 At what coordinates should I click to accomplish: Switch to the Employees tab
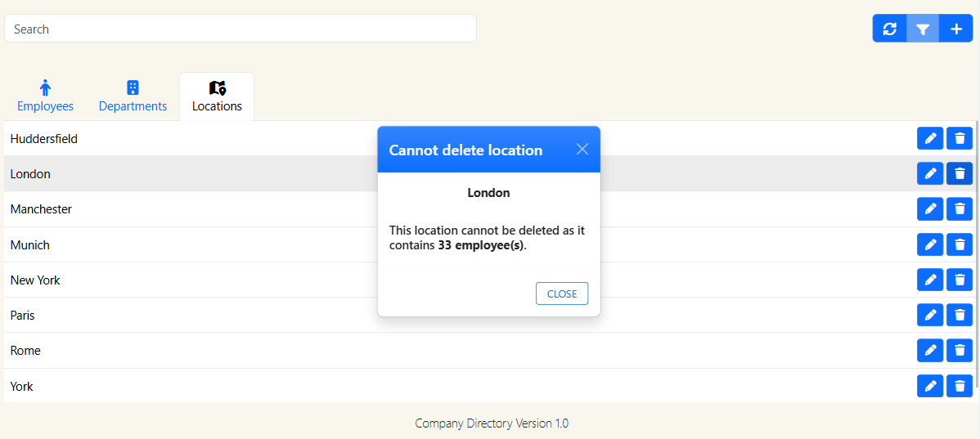tap(45, 96)
